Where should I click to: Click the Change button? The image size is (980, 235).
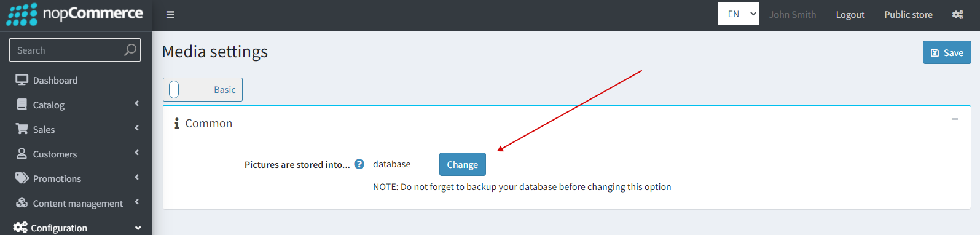click(463, 164)
